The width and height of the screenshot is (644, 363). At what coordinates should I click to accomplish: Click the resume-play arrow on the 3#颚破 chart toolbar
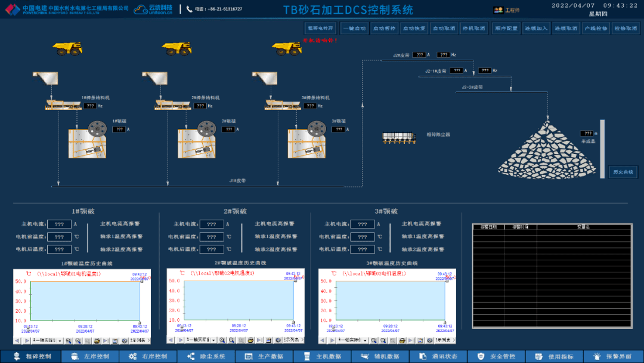pyautogui.click(x=411, y=341)
